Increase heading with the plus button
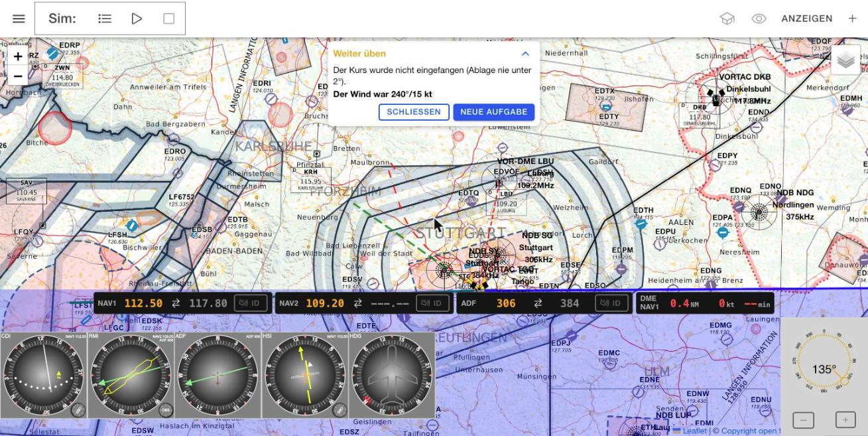 (x=845, y=419)
